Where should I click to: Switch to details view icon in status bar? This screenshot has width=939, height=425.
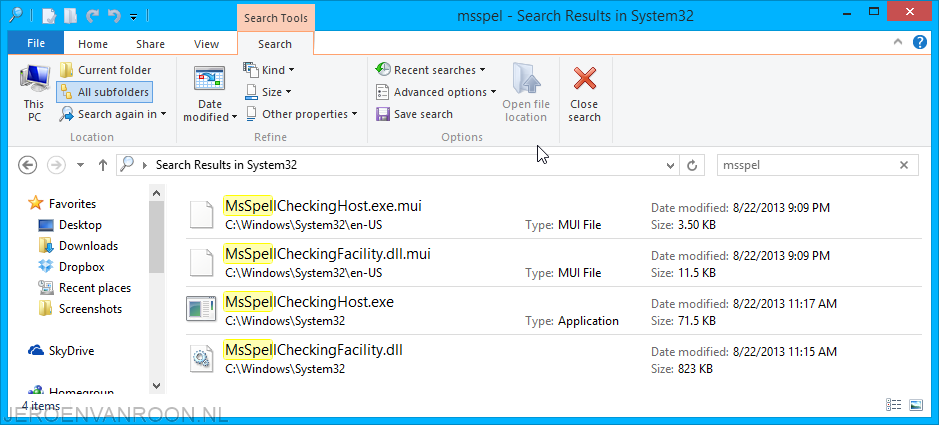(893, 405)
